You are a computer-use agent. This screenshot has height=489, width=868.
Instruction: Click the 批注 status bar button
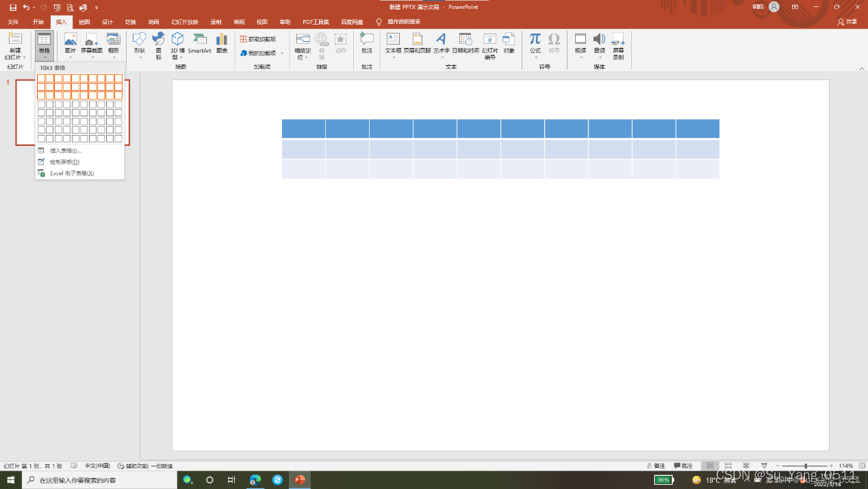click(x=683, y=466)
